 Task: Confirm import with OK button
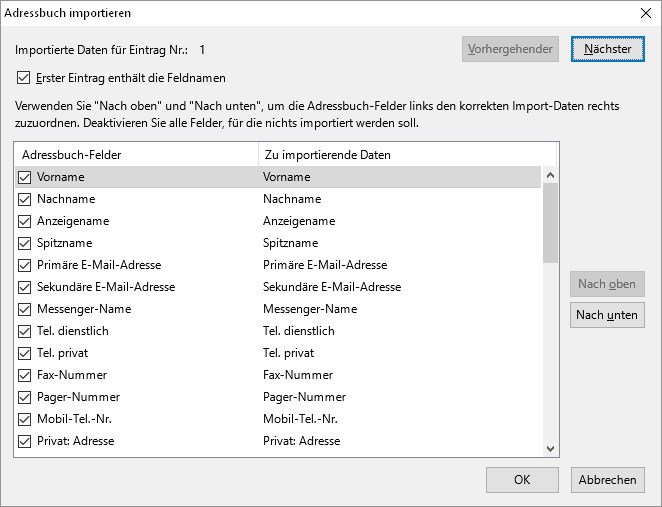point(521,480)
